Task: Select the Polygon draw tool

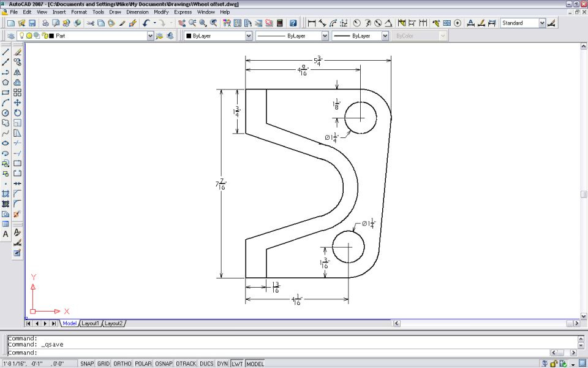Action: 6,82
